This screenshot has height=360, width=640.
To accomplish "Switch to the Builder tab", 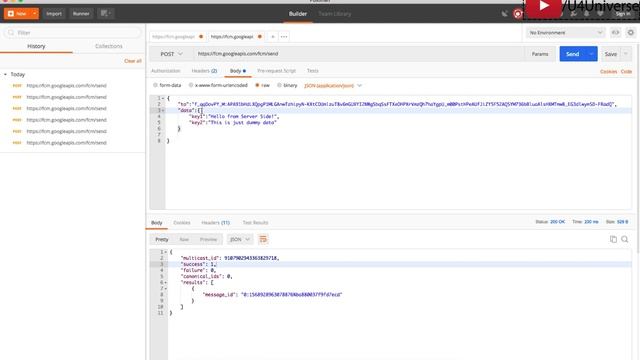I will (298, 14).
